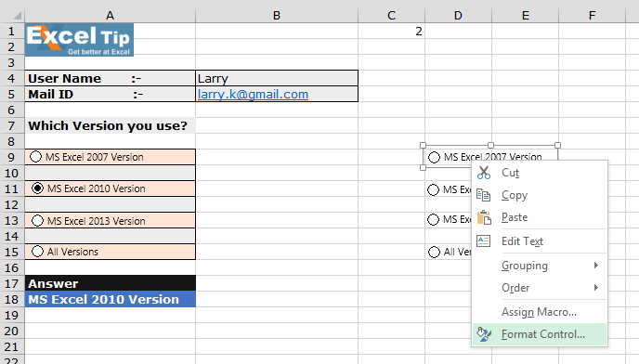639x364 pixels.
Task: Click the Copy pages icon
Action: tap(484, 195)
